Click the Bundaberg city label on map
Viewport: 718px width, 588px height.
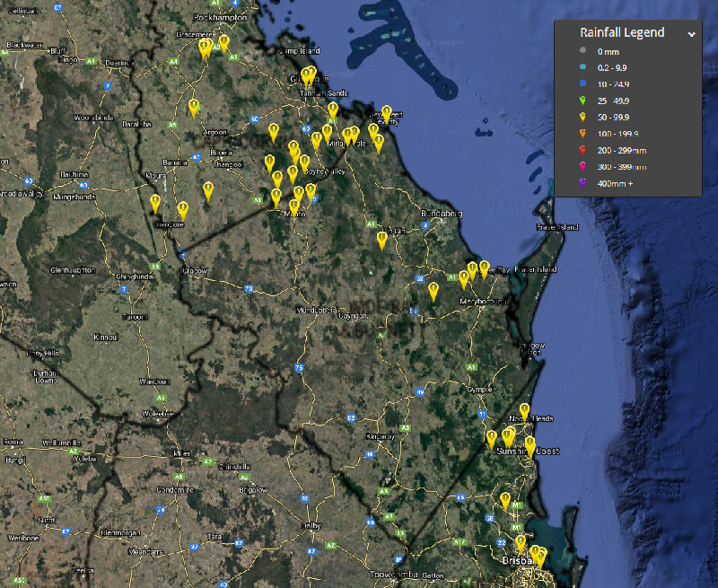click(x=442, y=214)
